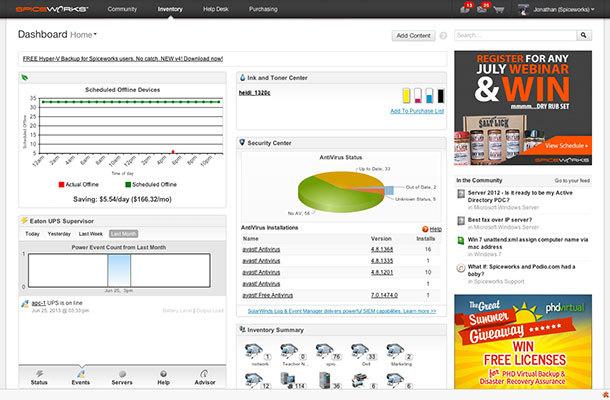Click into the Search input field
Screen dimensions: 610x400
point(515,35)
